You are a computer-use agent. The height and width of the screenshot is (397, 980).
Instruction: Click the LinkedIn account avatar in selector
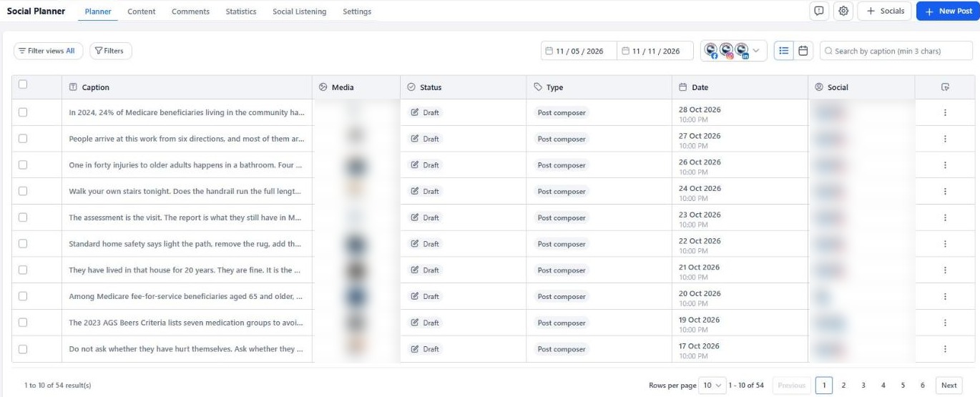[x=742, y=50]
